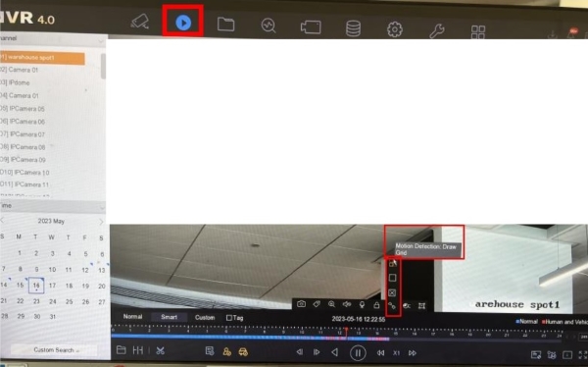Activate digital zoom magnifier icon
588x367 pixels.
point(331,304)
